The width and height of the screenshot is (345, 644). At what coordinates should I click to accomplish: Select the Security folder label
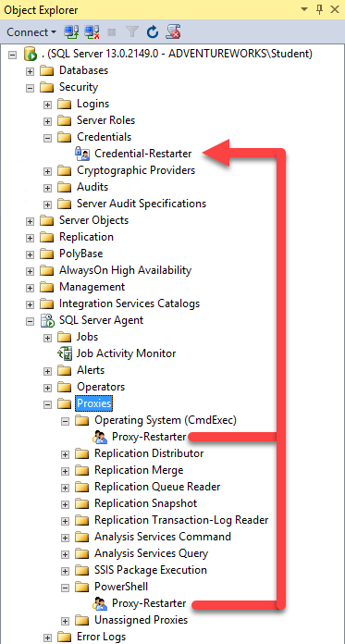coord(79,87)
